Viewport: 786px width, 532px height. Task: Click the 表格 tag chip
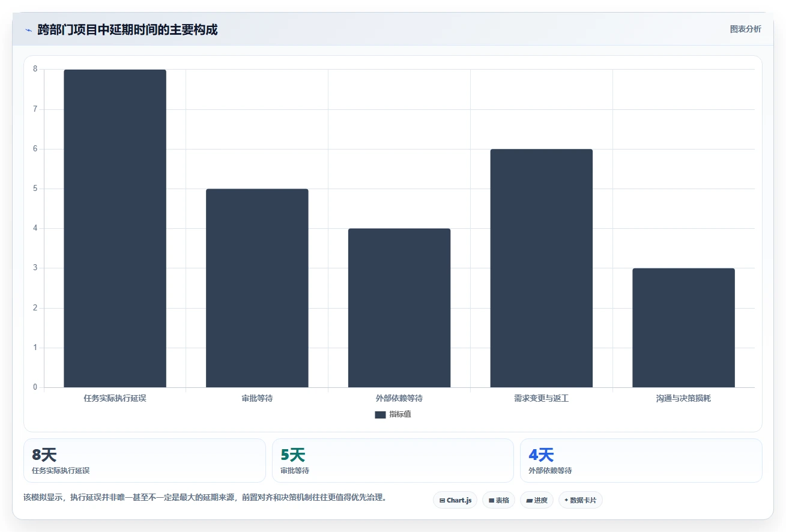pyautogui.click(x=498, y=500)
